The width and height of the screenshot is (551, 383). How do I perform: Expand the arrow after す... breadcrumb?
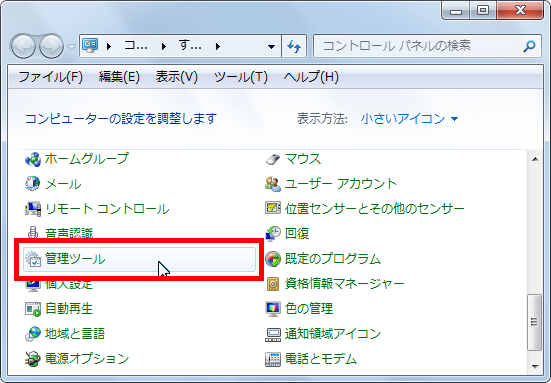(x=218, y=46)
